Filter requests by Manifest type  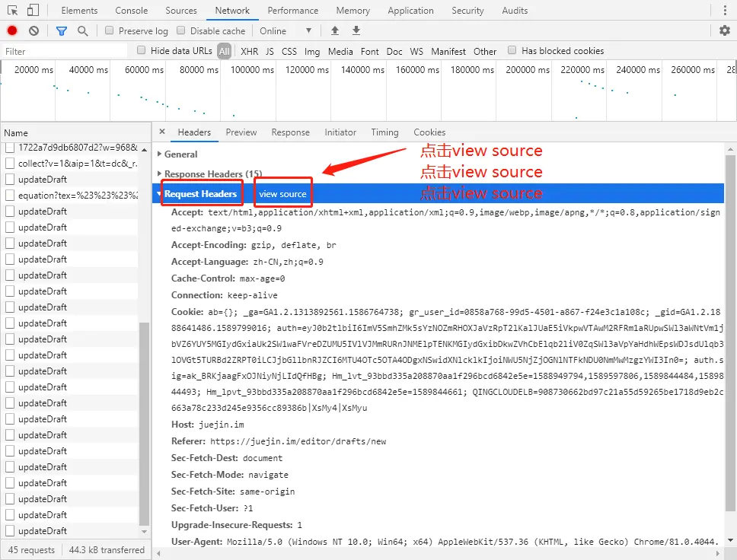[x=448, y=51]
